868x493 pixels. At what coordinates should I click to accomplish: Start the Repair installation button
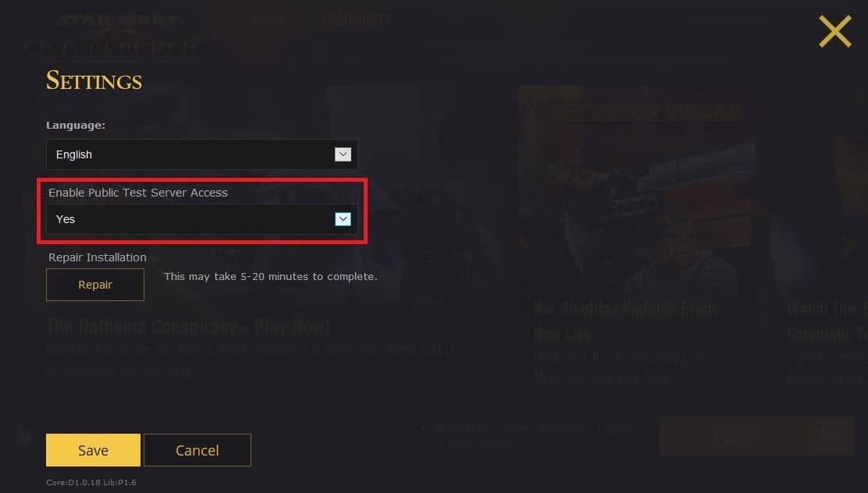(x=95, y=285)
